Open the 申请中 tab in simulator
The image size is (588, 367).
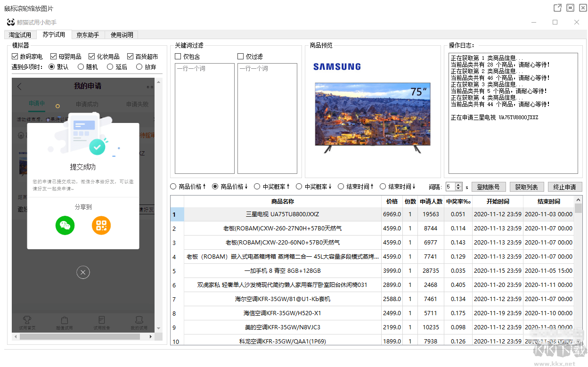[37, 104]
